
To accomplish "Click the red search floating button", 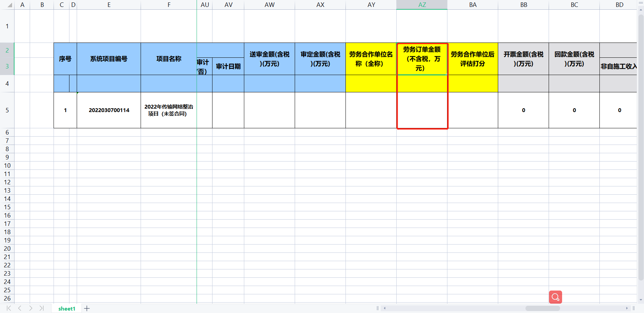I will coord(555,297).
